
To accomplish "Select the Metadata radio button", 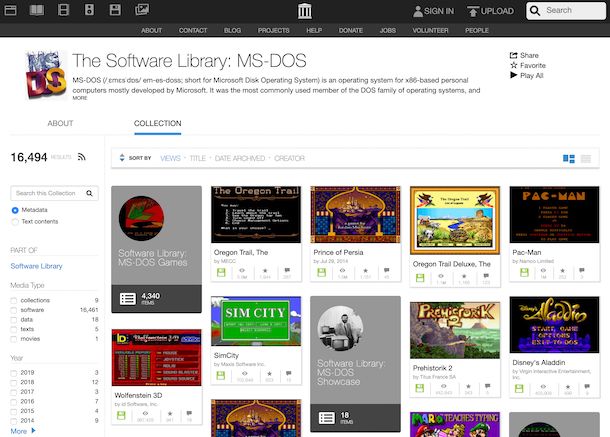I will click(15, 210).
